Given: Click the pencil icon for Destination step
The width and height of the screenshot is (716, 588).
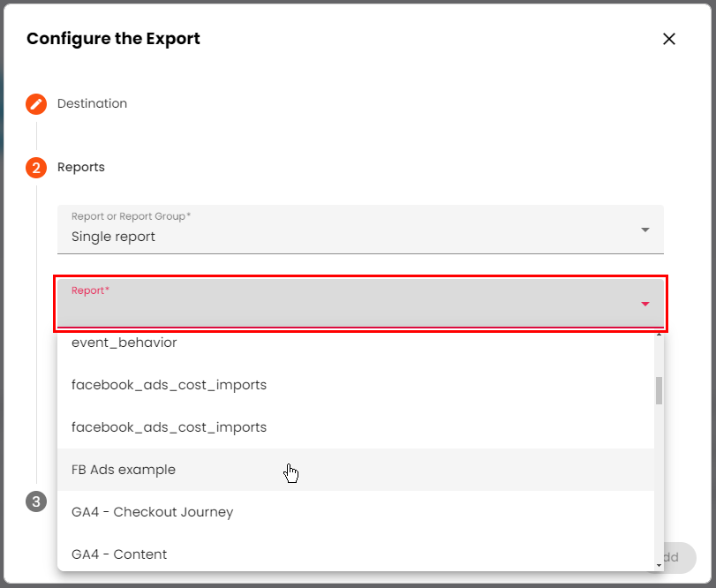Looking at the screenshot, I should (36, 104).
